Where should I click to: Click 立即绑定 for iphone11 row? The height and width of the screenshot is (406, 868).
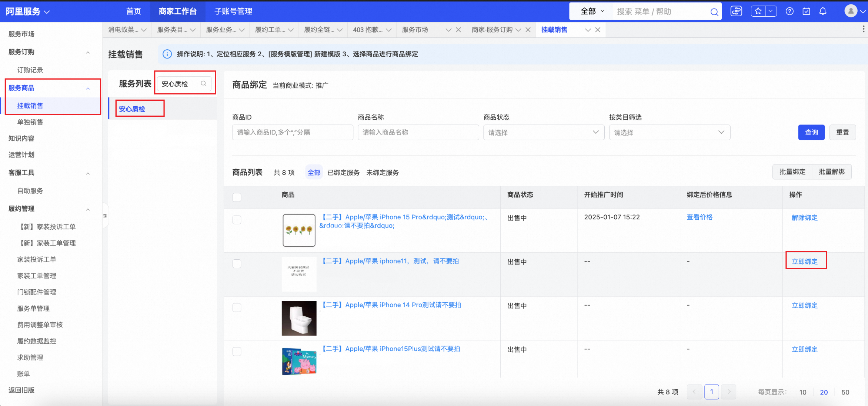(805, 261)
